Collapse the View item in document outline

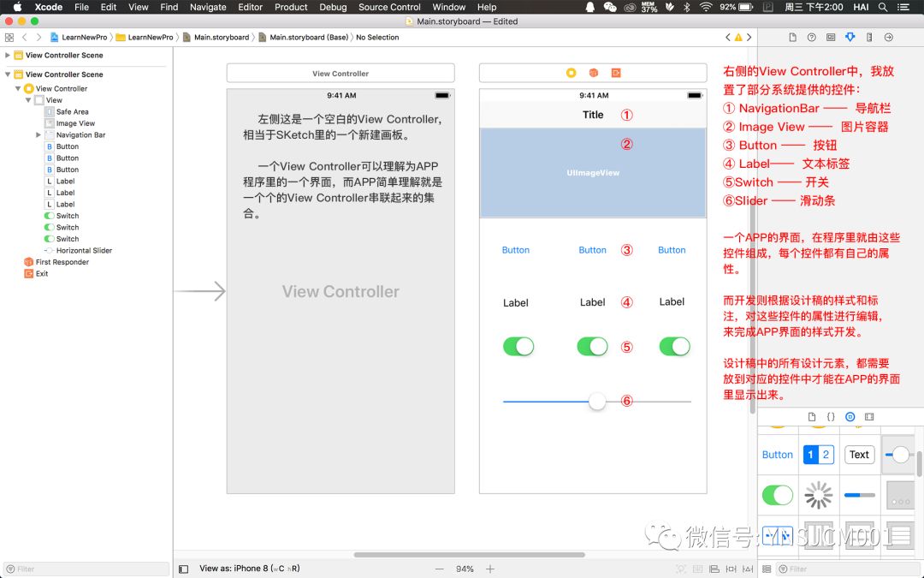(27, 100)
